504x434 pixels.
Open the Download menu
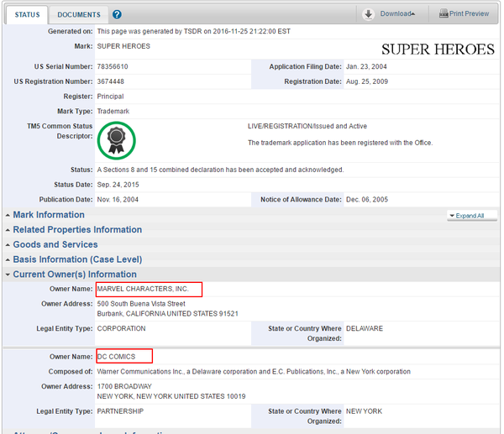click(x=397, y=13)
